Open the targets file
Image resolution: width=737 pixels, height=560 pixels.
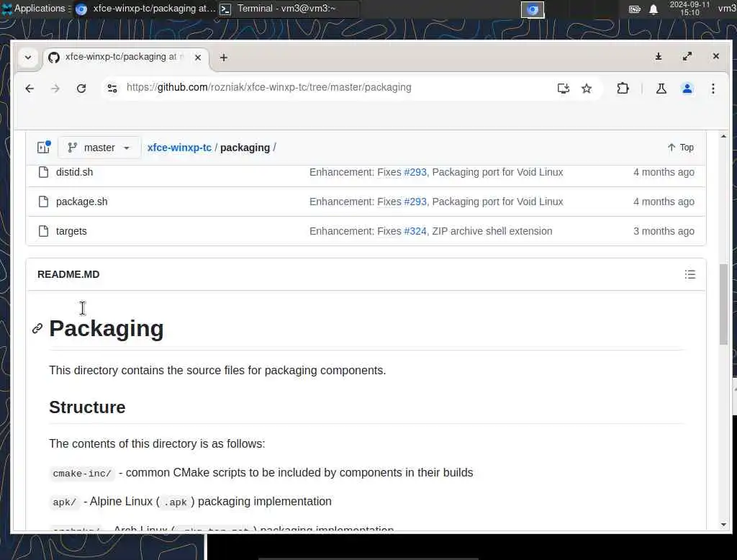(x=71, y=231)
